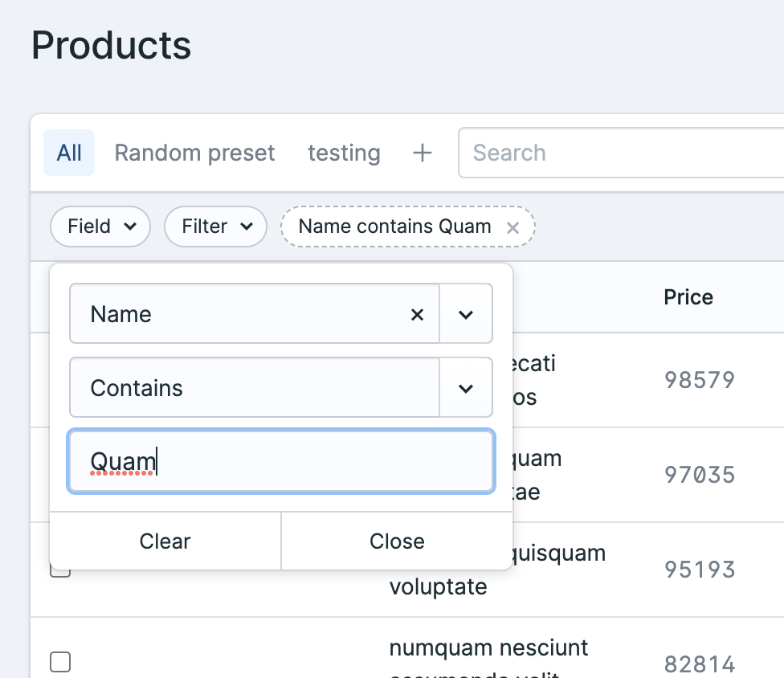Tick the checkbox for numquam nesciunt row
The width and height of the screenshot is (784, 678).
coord(60,662)
